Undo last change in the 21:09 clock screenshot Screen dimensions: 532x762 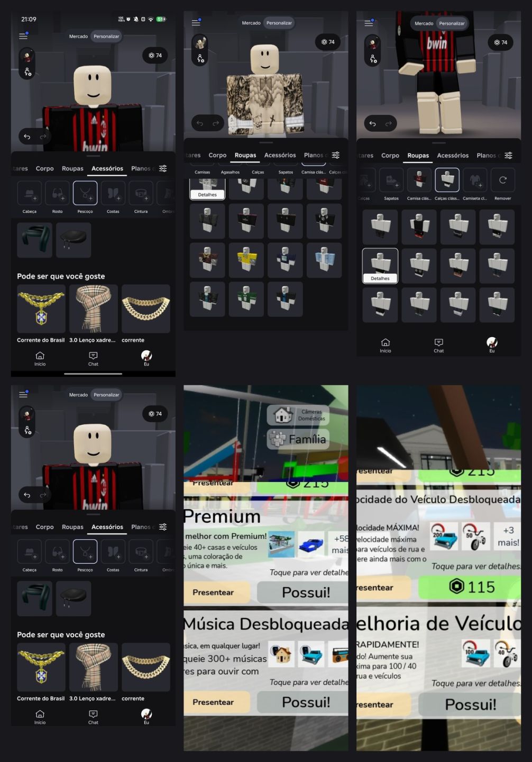tap(27, 137)
